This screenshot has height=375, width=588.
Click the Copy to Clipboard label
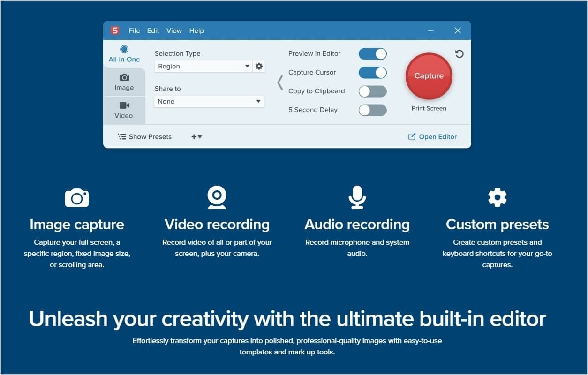pos(317,91)
